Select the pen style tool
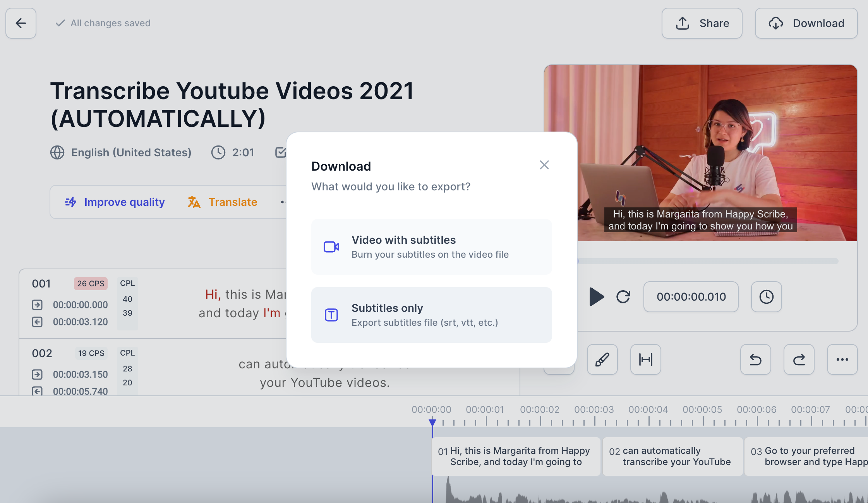 602,359
